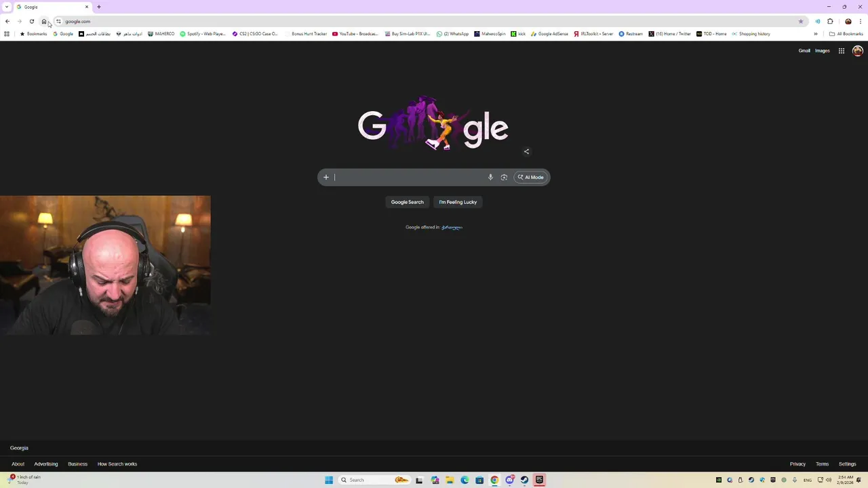
Task: Open the Chrome profile avatar in toolbar
Action: tap(848, 22)
